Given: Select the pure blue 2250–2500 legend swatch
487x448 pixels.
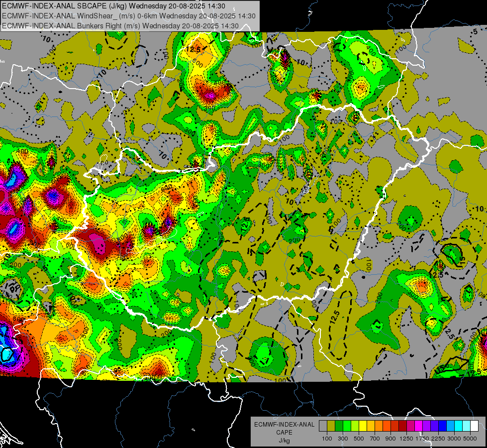Looking at the screenshot, I should (443, 426).
